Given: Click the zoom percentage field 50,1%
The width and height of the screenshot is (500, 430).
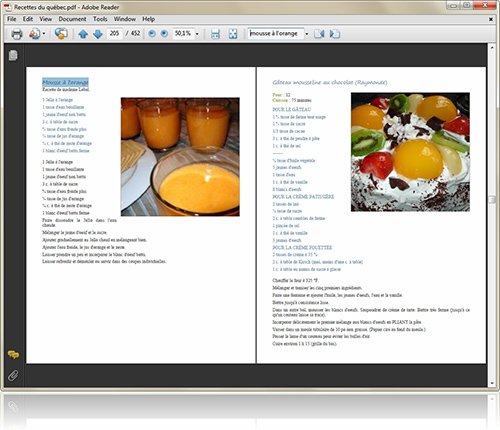Looking at the screenshot, I should (x=183, y=33).
